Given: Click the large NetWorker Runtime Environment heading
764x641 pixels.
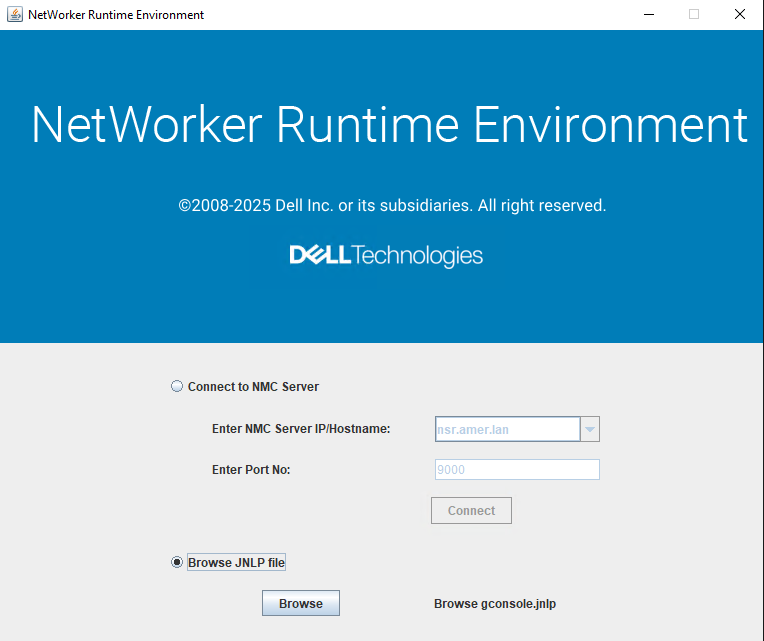Looking at the screenshot, I should (389, 125).
